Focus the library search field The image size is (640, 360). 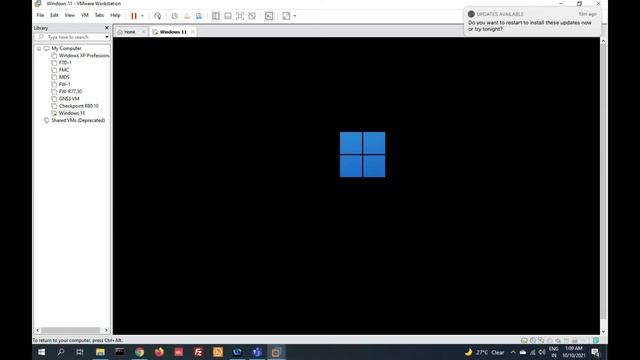pos(71,37)
